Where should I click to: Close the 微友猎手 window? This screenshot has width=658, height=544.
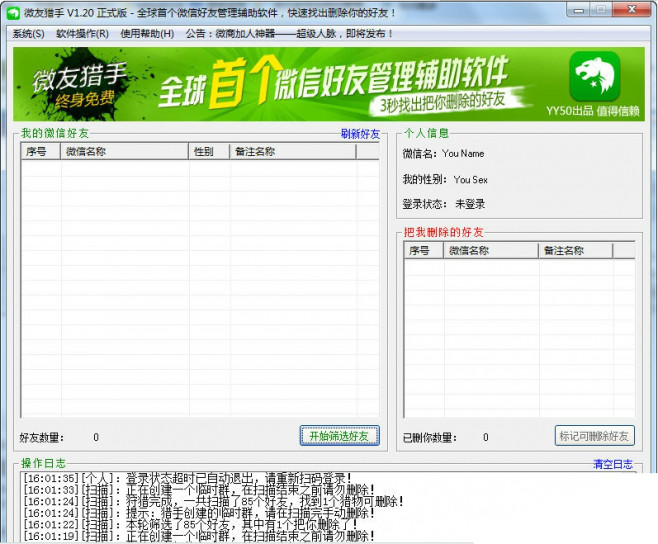[632, 10]
